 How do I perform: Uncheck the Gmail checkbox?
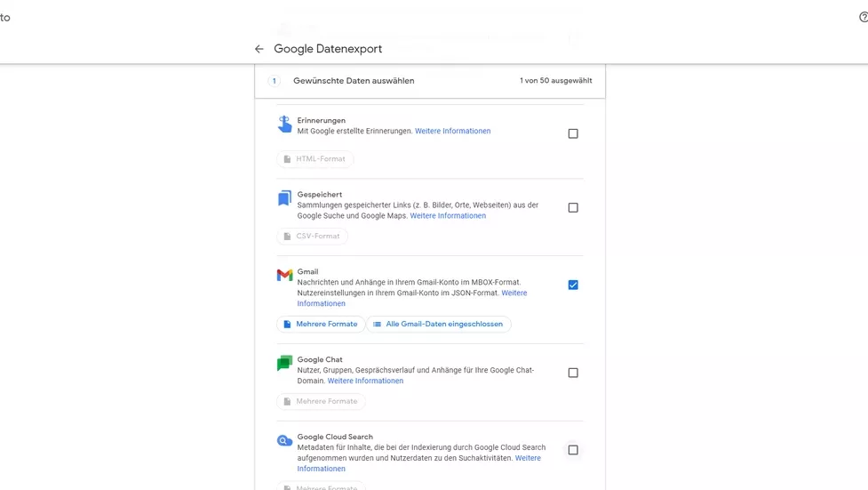[573, 285]
